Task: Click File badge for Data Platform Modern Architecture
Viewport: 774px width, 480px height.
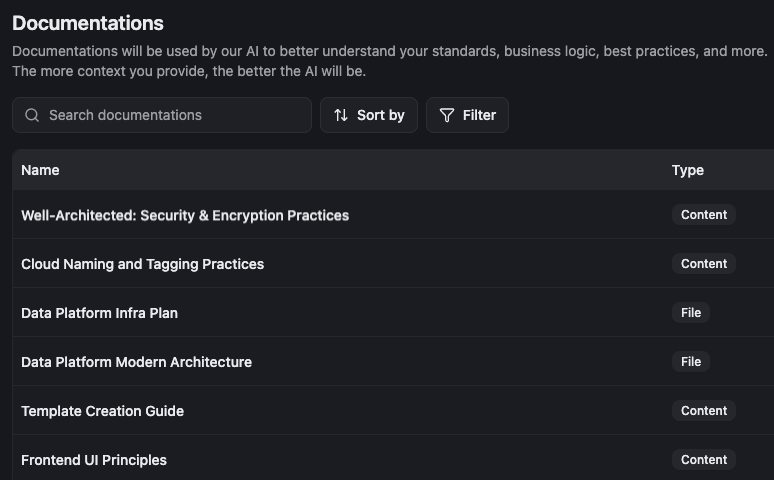Action: point(691,362)
